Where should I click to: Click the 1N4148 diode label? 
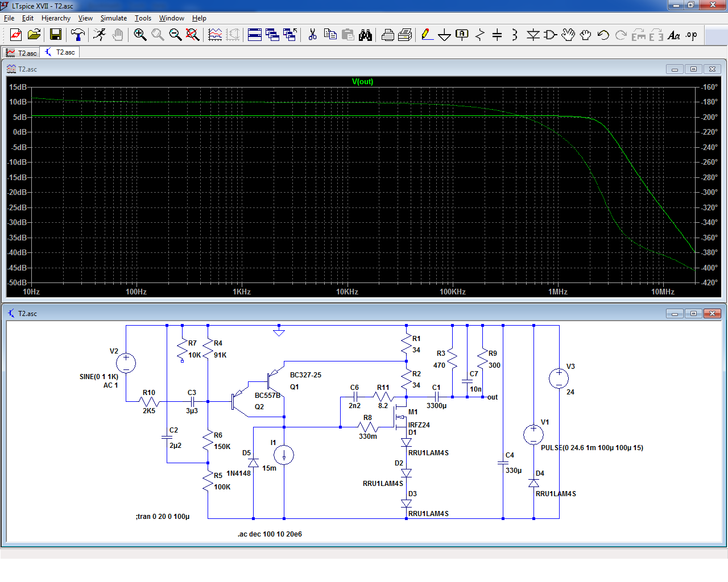coord(238,473)
